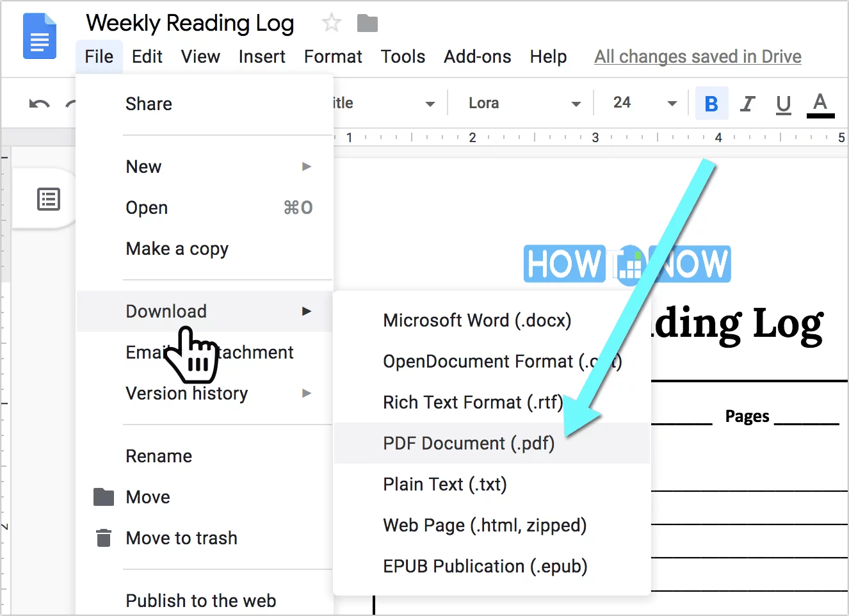Open the Add-ons menu
Image resolution: width=849 pixels, height=616 pixels.
coord(478,56)
